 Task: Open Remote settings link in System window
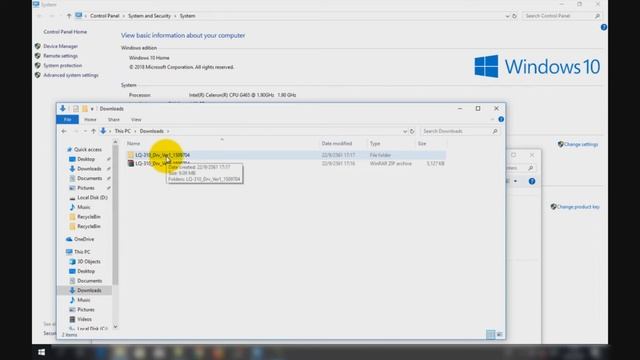click(60, 56)
